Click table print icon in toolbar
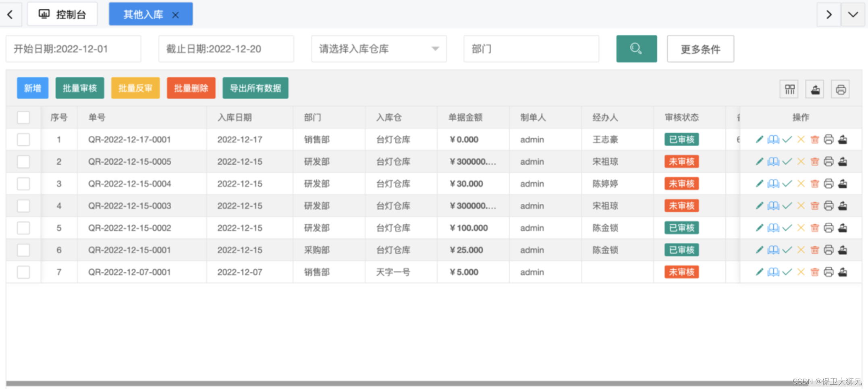 click(841, 89)
